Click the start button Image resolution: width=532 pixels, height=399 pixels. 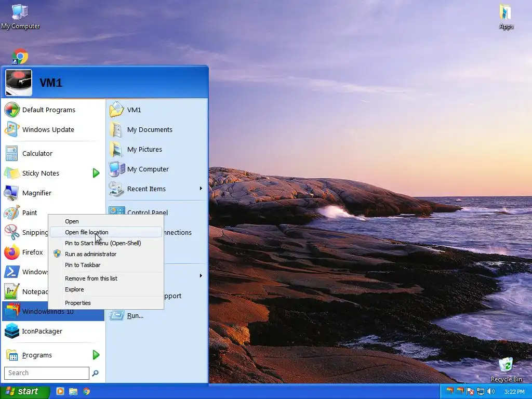24,392
